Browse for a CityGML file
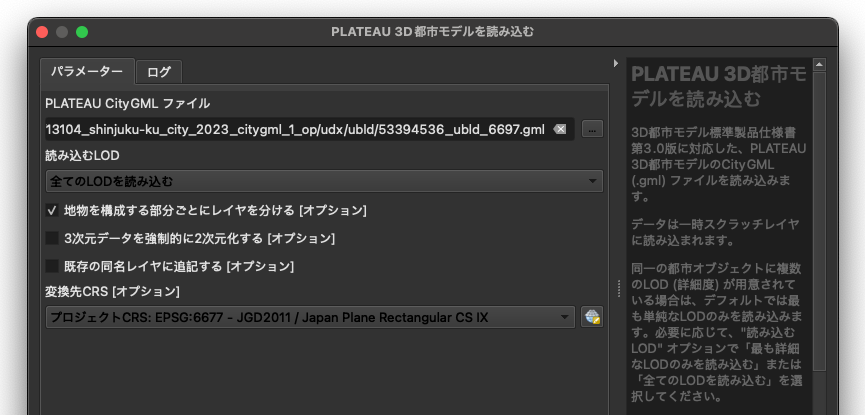The image size is (865, 415). pyautogui.click(x=592, y=129)
